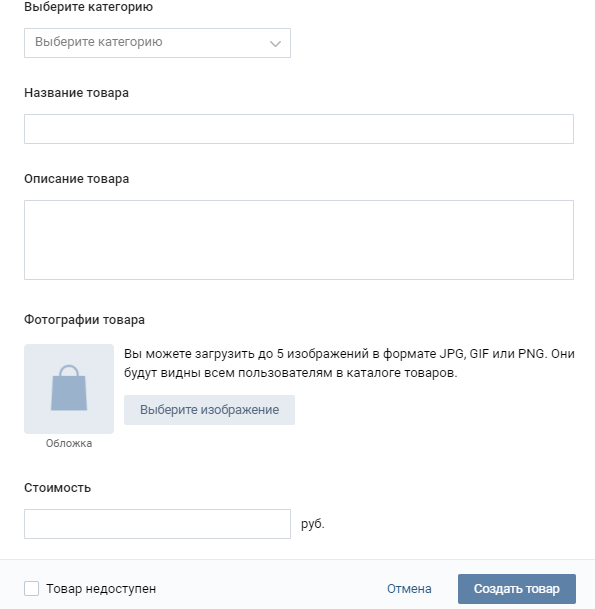Cancel with the "Отмена" link
595x609 pixels.
pyautogui.click(x=409, y=589)
